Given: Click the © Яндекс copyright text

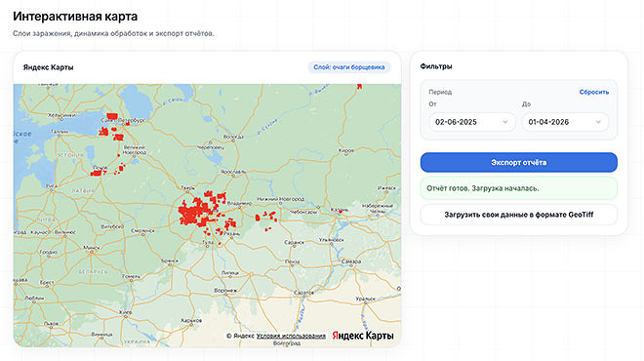Looking at the screenshot, I should pyautogui.click(x=240, y=336).
